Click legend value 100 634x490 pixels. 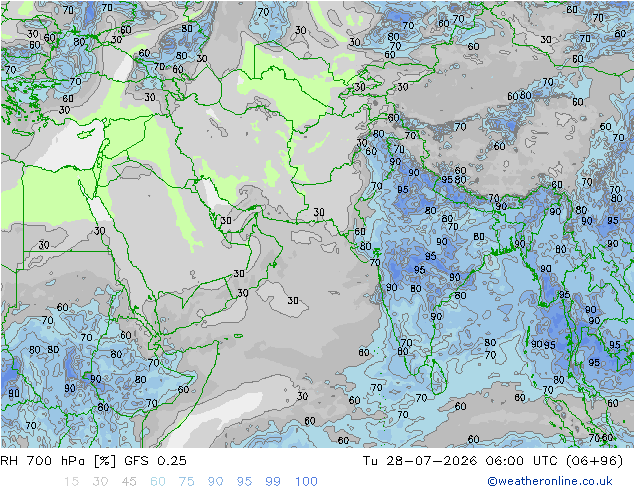click(x=306, y=481)
